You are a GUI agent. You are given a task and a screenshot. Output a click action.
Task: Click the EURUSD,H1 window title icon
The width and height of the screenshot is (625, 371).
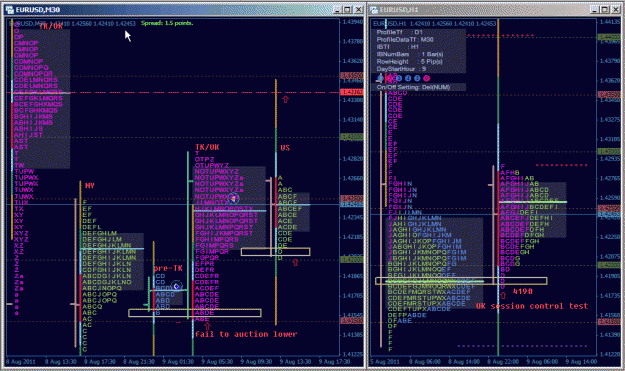(374, 10)
